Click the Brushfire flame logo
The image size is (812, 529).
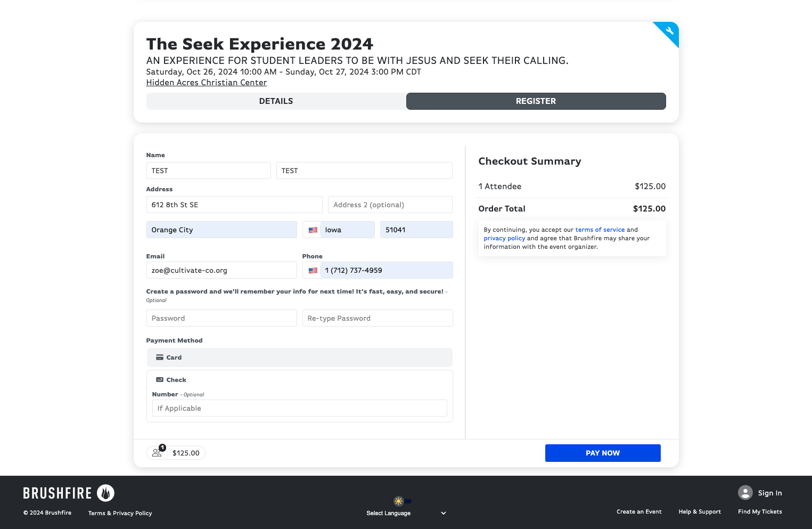[x=105, y=493]
